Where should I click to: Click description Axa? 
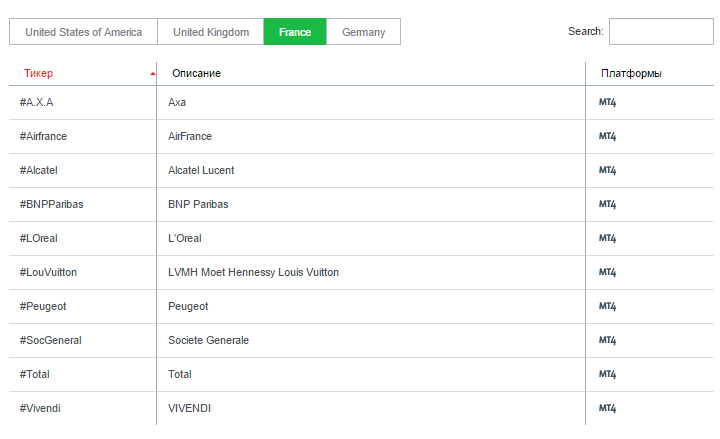click(177, 102)
